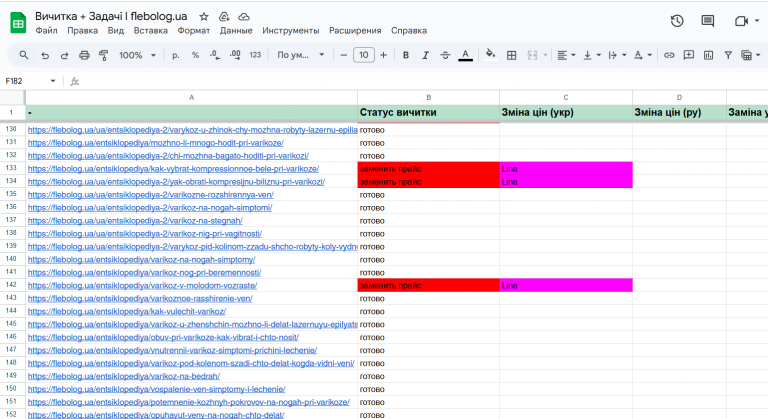768x419 pixels.
Task: Select column B header
Action: point(429,98)
